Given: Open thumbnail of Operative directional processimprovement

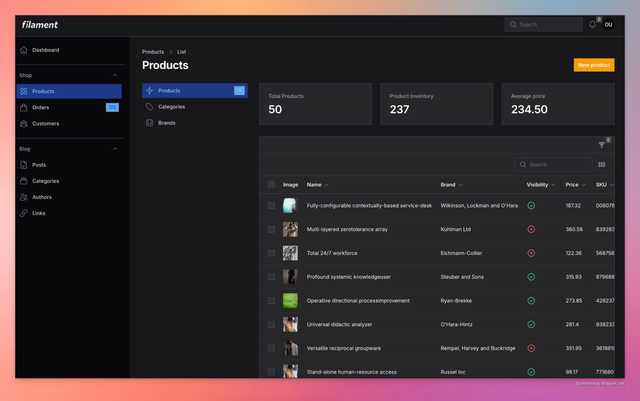Looking at the screenshot, I should click(290, 301).
